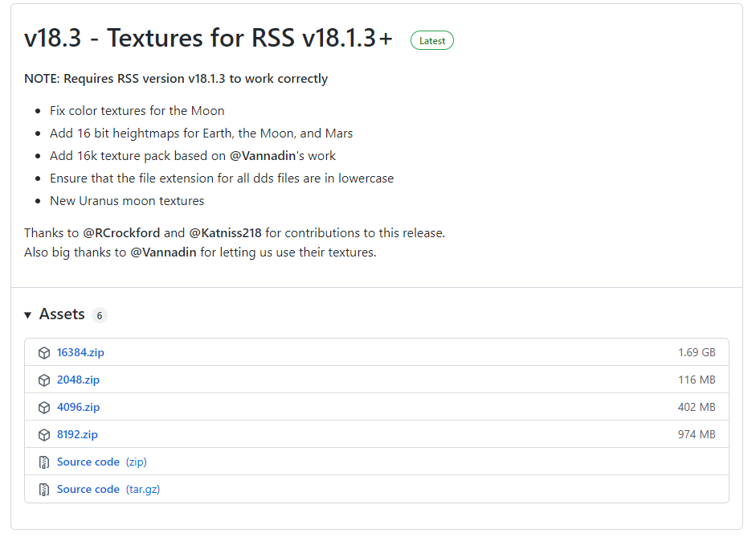Click the Assets count badge showing 6
The width and height of the screenshot is (756, 546).
coord(100,315)
